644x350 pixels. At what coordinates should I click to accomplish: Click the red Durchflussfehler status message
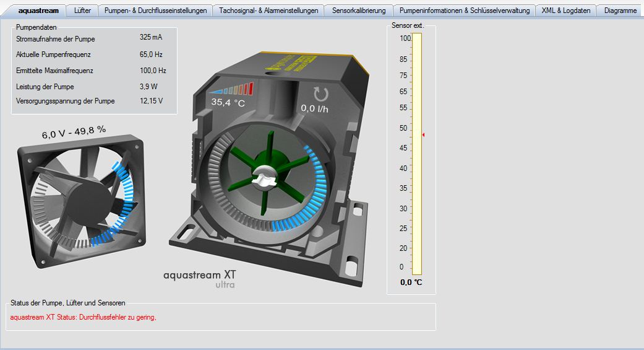tap(84, 317)
